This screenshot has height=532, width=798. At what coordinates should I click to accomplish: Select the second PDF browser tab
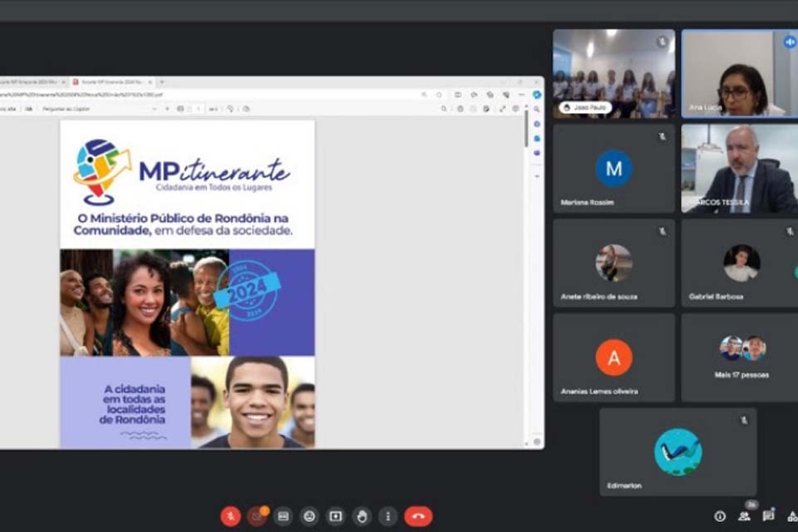point(111,82)
